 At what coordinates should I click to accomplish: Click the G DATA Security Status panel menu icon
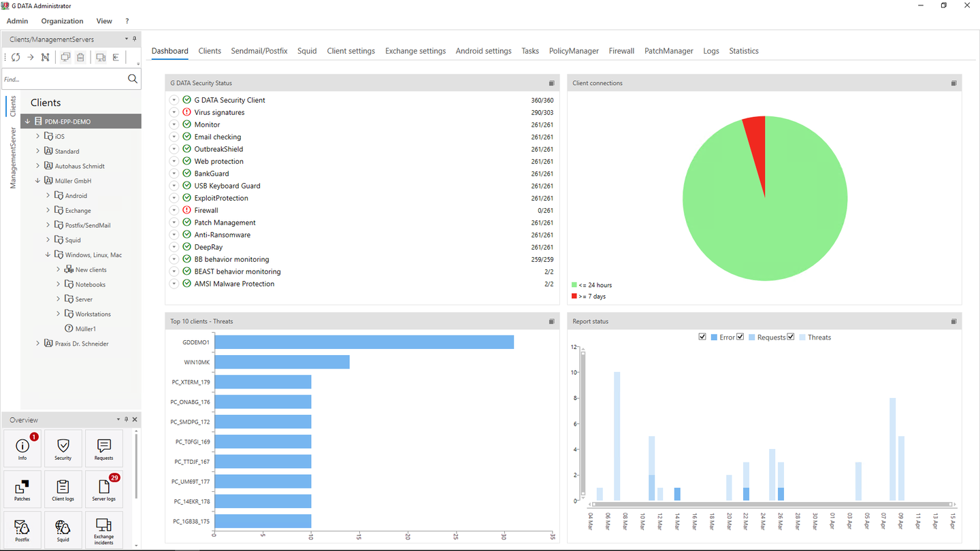click(x=552, y=83)
